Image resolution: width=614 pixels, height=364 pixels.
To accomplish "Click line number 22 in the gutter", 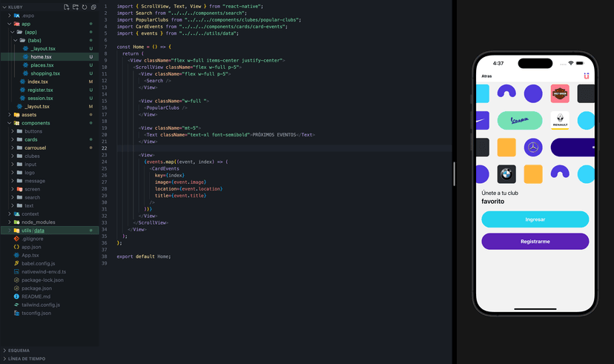I will pos(104,148).
